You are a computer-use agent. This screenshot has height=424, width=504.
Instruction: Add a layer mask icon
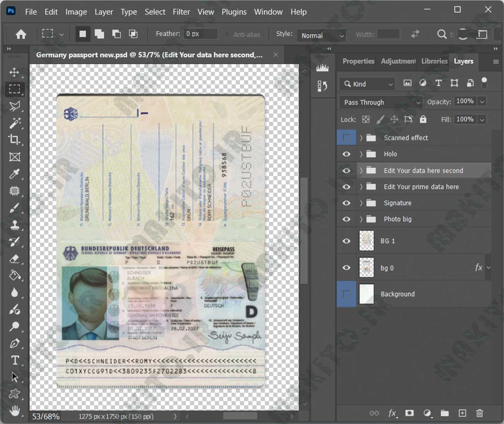(x=409, y=413)
